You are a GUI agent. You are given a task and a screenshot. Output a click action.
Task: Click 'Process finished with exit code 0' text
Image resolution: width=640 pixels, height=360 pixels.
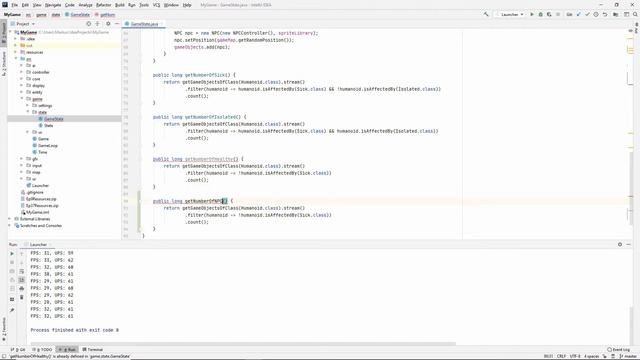[x=75, y=330]
